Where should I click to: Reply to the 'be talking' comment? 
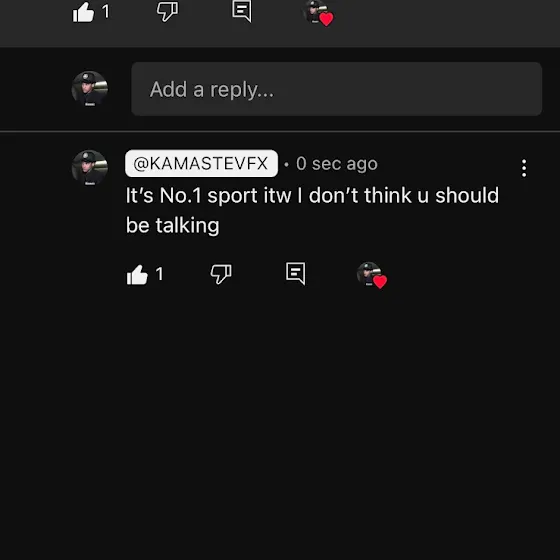click(x=296, y=274)
